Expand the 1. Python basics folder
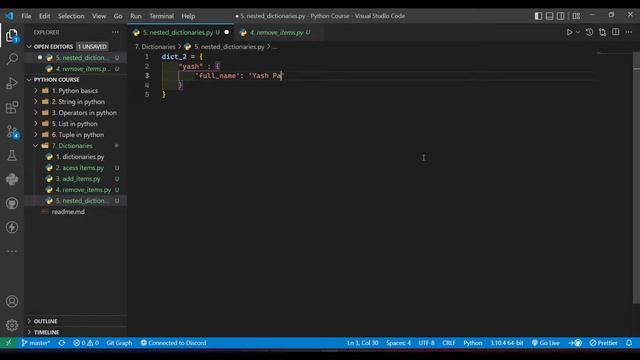 pos(75,91)
